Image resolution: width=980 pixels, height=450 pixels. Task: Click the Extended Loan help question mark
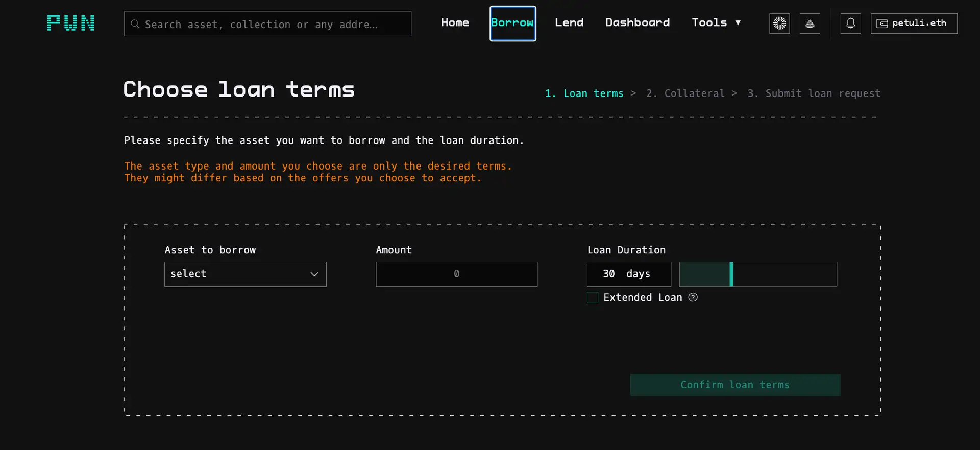coord(693,297)
